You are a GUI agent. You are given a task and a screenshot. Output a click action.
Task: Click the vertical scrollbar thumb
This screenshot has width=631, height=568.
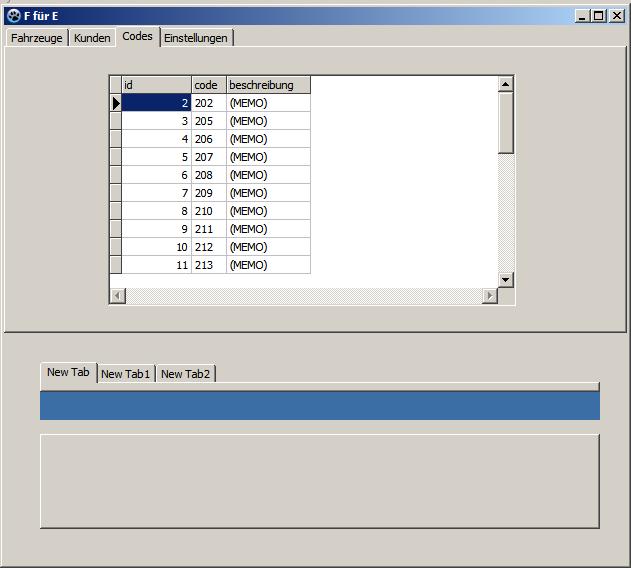506,122
